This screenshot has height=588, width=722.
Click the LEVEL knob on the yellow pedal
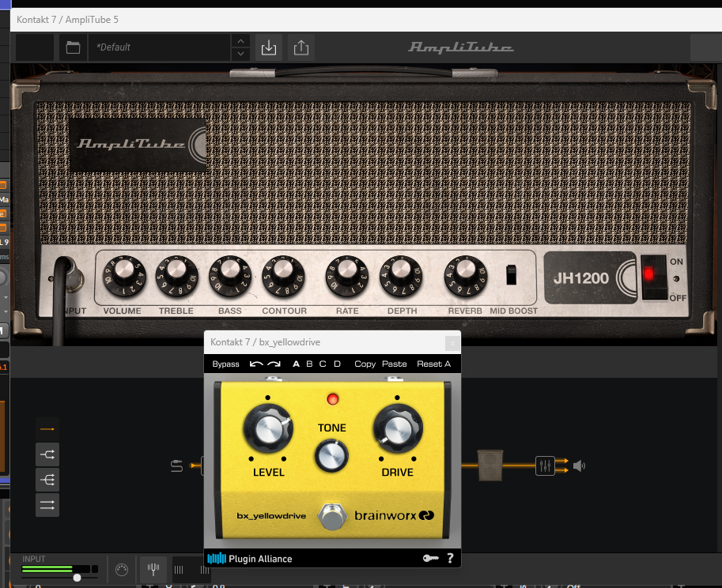(x=268, y=429)
